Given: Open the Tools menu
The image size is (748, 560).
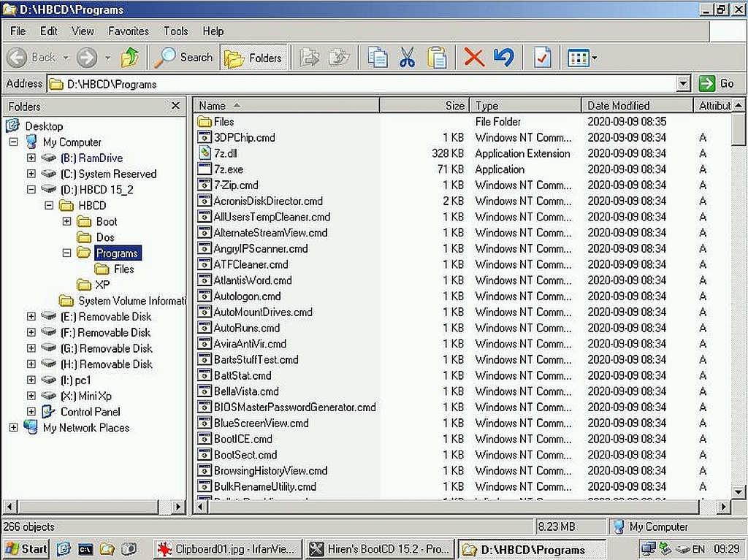Looking at the screenshot, I should [x=175, y=31].
